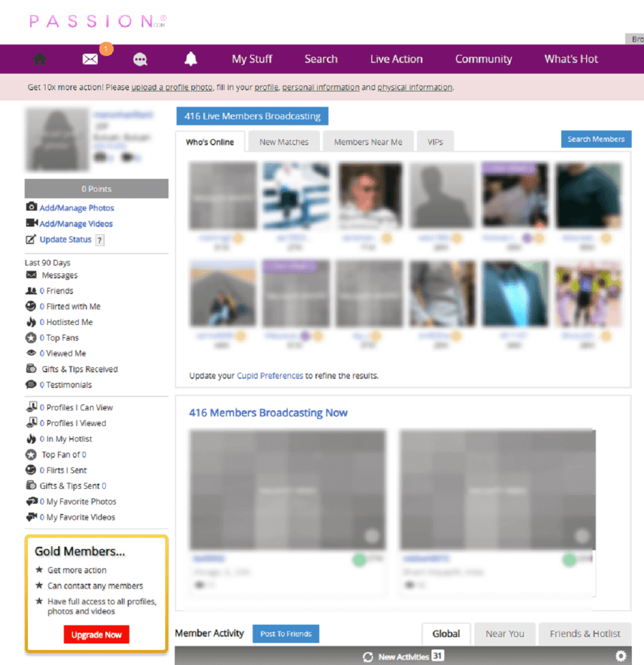This screenshot has width=644, height=665.
Task: Enable the Friends & Hotlist activity filter
Action: pos(585,634)
